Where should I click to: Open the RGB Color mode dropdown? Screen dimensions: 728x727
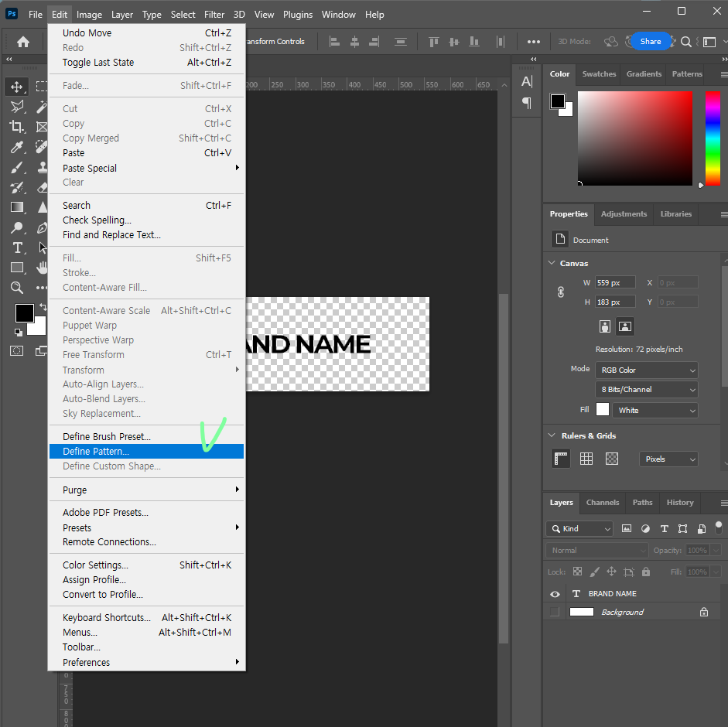[x=646, y=370]
